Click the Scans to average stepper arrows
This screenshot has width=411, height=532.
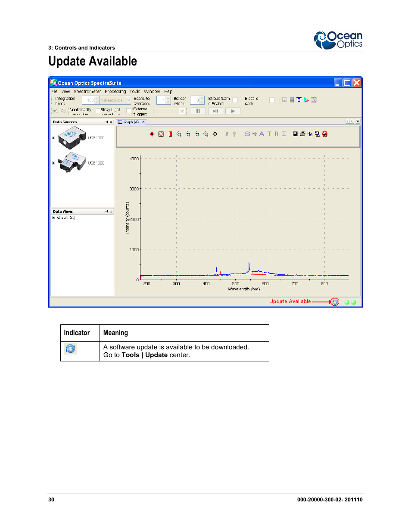click(x=168, y=100)
